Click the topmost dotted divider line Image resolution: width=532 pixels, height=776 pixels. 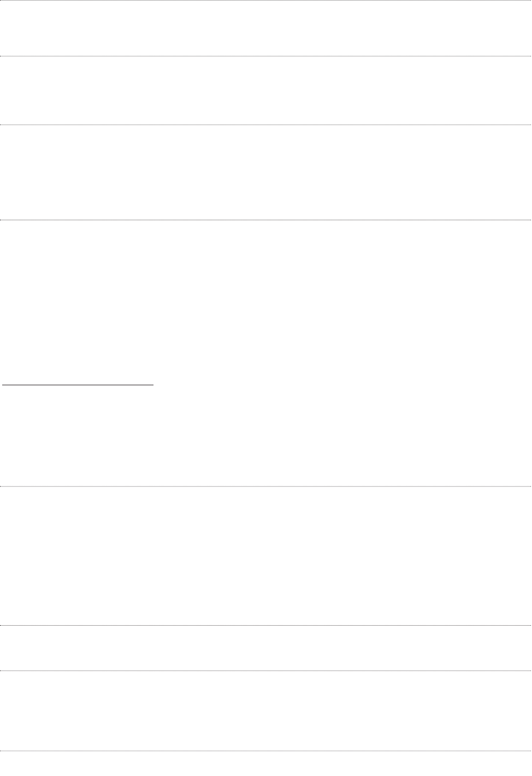coord(266,1)
